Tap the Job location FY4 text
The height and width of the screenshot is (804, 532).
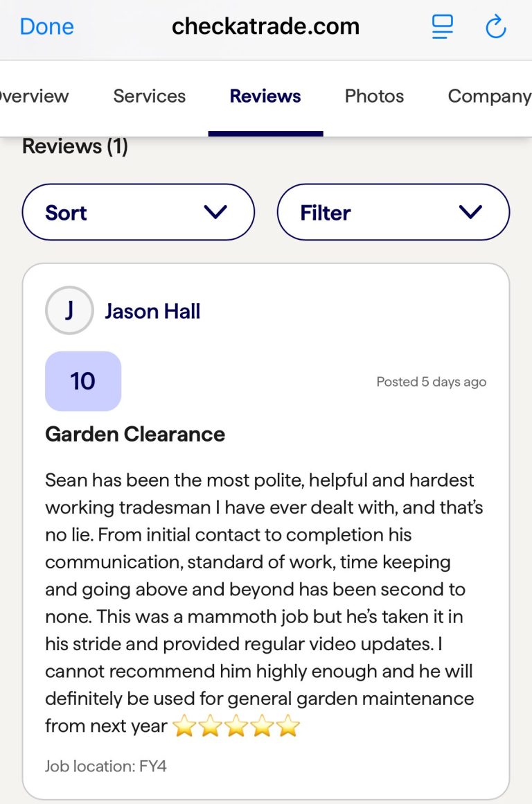106,766
